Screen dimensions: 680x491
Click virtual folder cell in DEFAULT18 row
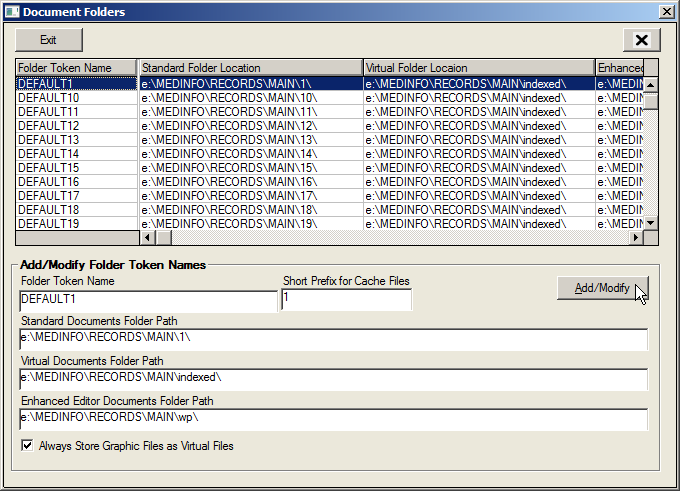[479, 209]
